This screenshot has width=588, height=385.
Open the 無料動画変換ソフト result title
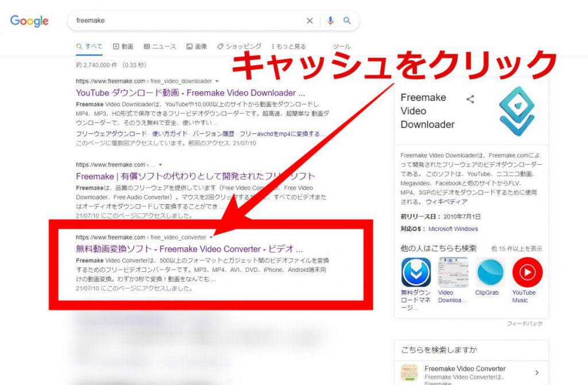189,249
